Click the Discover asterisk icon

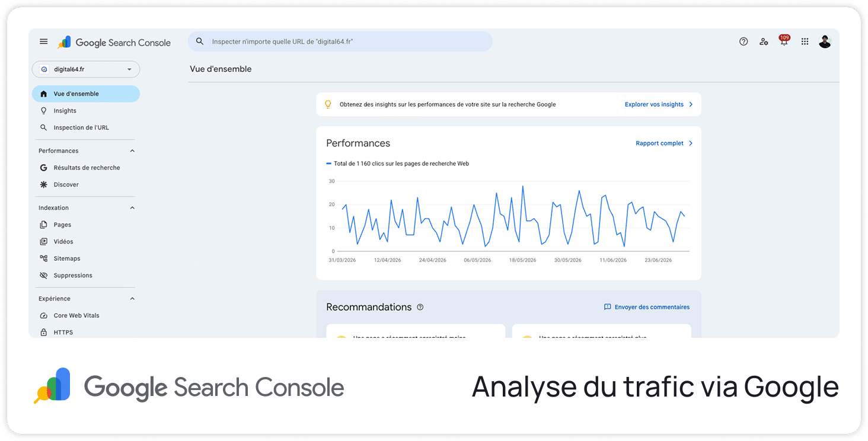point(43,184)
